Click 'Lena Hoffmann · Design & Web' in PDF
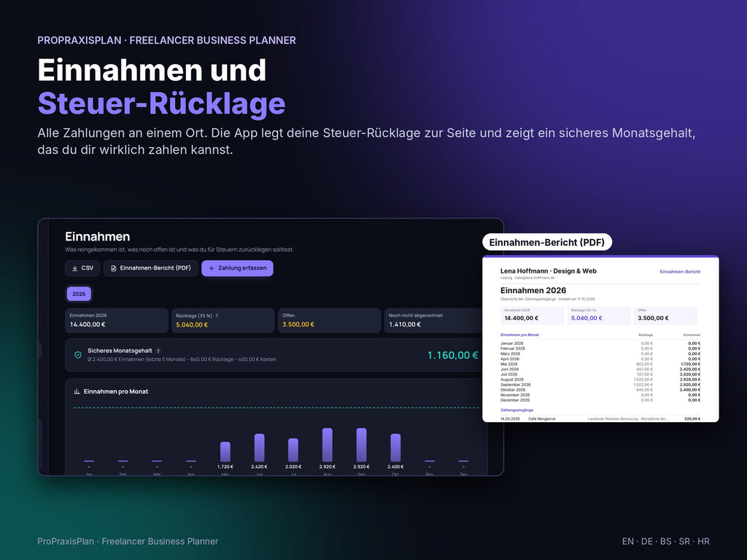 [549, 271]
